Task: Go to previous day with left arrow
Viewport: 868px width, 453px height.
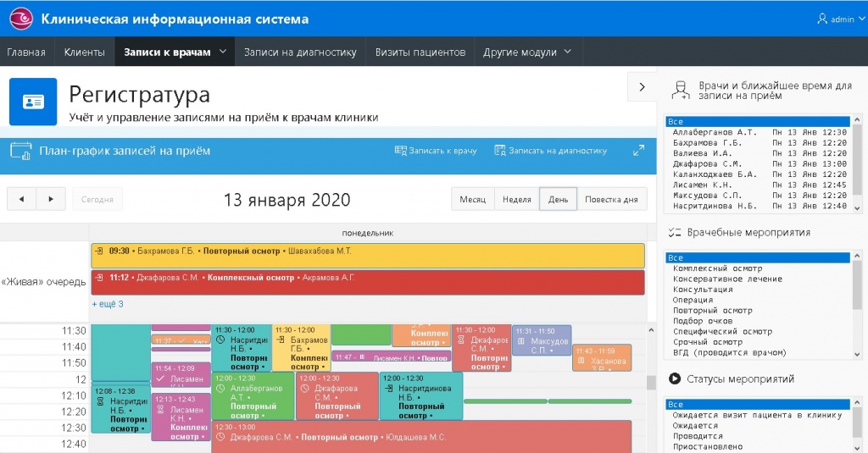Action: point(21,199)
